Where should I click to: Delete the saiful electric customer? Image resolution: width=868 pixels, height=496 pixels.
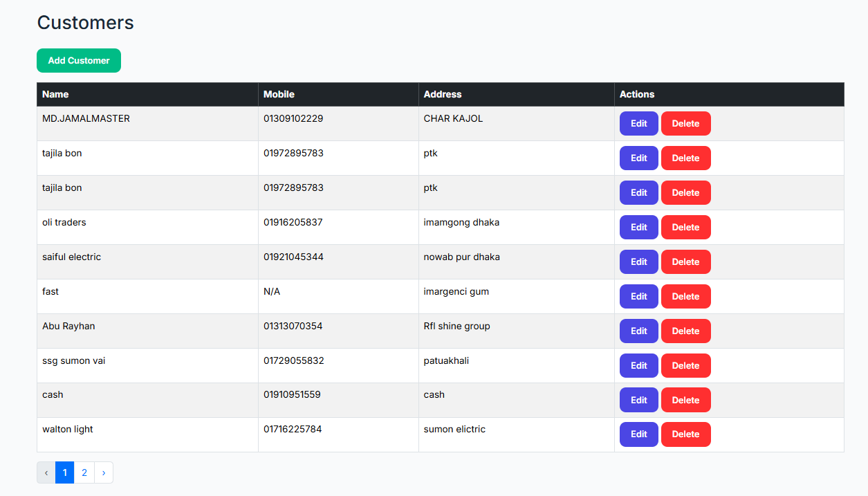(685, 262)
